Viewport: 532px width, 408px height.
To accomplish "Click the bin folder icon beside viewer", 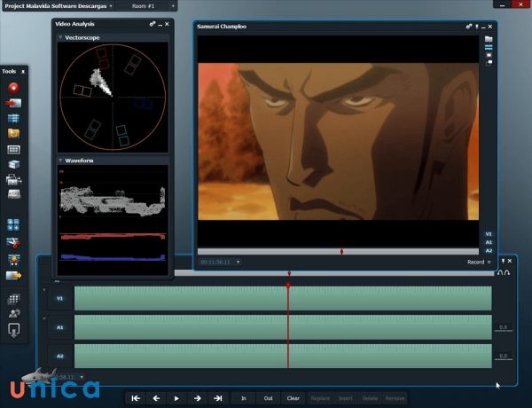I will point(489,40).
